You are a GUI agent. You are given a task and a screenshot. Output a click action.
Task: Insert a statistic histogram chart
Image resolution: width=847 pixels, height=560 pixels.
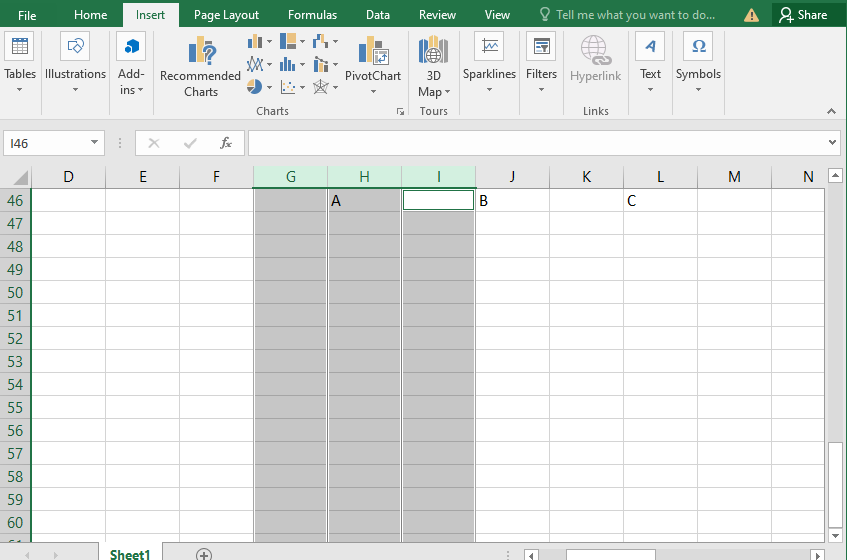(x=287, y=65)
